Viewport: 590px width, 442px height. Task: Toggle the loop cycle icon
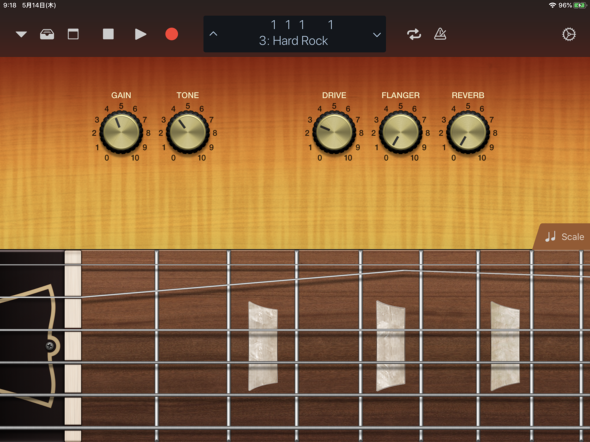coord(414,34)
